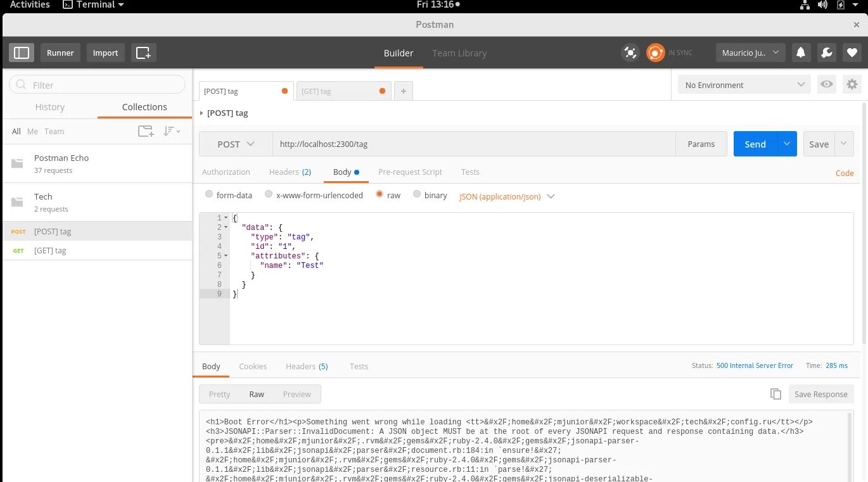Open Pre-request Script tab
868x482 pixels.
410,172
